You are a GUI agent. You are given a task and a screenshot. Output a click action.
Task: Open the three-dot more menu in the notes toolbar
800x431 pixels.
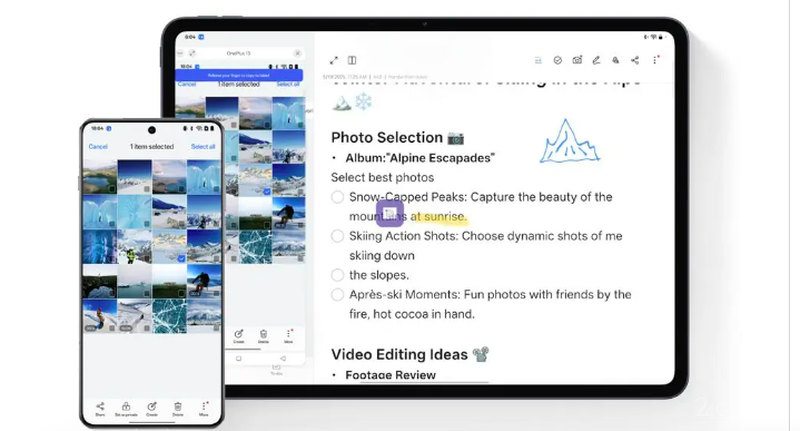655,60
